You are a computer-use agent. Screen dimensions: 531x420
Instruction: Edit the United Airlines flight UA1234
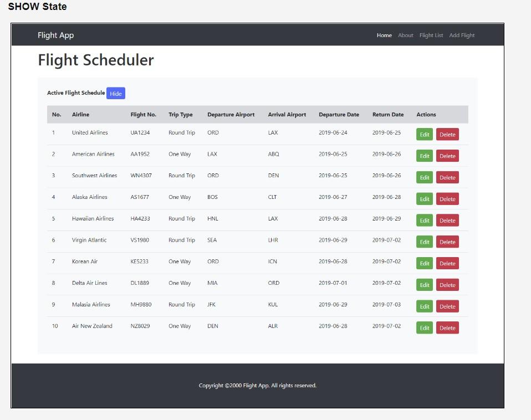coord(425,134)
